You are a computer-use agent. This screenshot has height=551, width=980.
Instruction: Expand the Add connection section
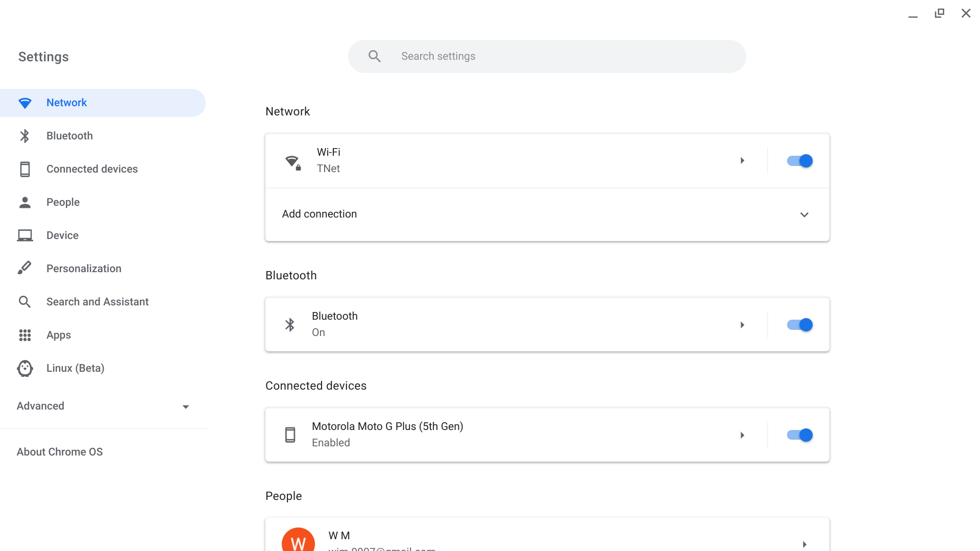click(804, 214)
